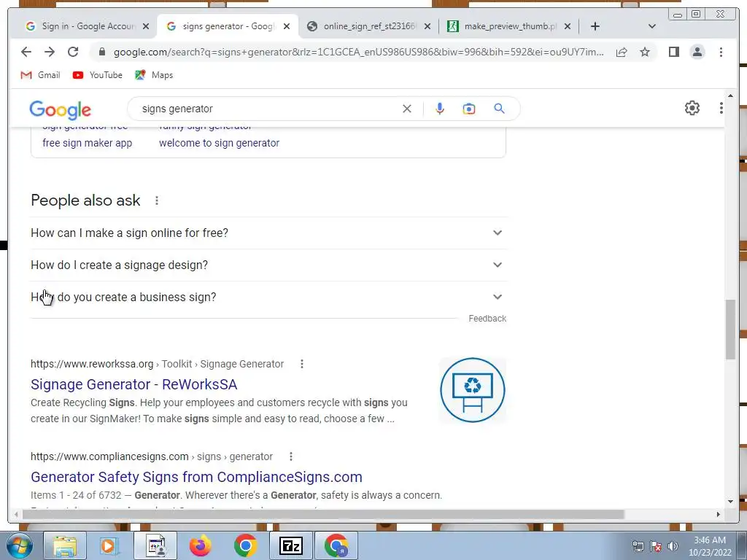This screenshot has height=560, width=747.
Task: Open People also ask options menu
Action: tap(157, 201)
